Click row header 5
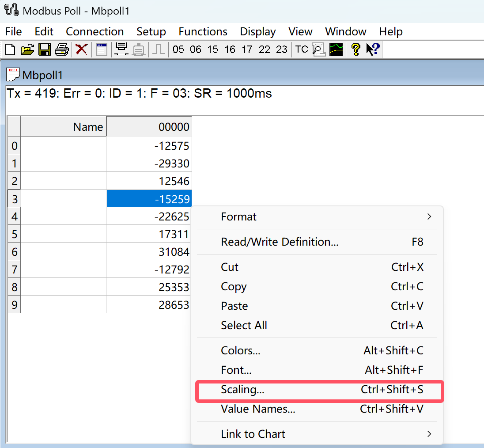 14,234
